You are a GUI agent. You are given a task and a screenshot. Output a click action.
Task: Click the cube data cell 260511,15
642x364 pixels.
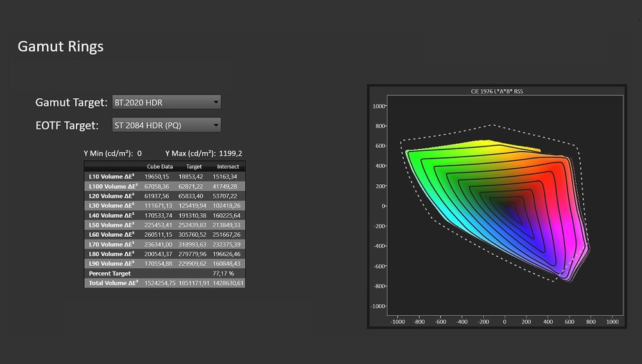point(158,234)
